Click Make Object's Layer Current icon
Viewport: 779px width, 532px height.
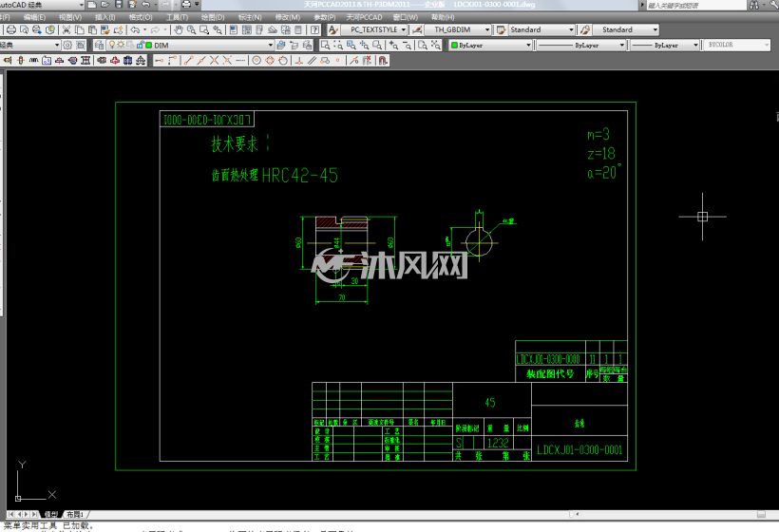point(280,46)
